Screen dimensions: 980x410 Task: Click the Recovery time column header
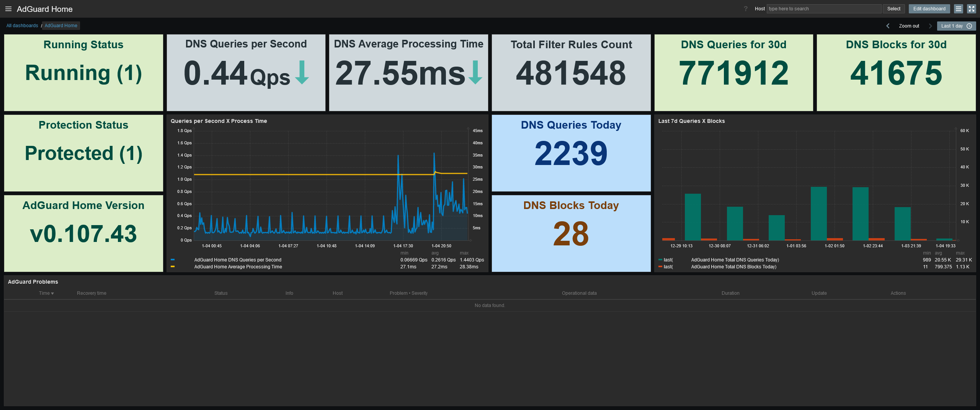[x=91, y=293]
